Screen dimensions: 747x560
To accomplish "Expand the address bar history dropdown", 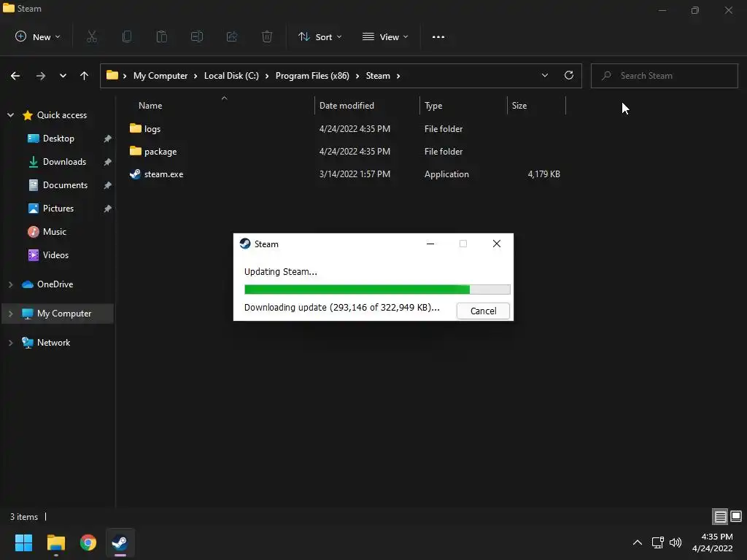I will (x=544, y=75).
